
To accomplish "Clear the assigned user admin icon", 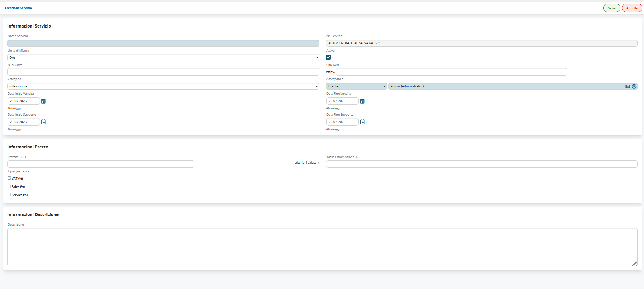I will pyautogui.click(x=634, y=86).
